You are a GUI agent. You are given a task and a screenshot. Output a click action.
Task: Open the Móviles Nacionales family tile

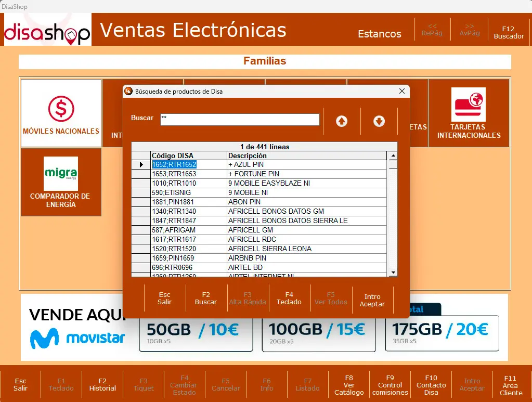pyautogui.click(x=61, y=113)
